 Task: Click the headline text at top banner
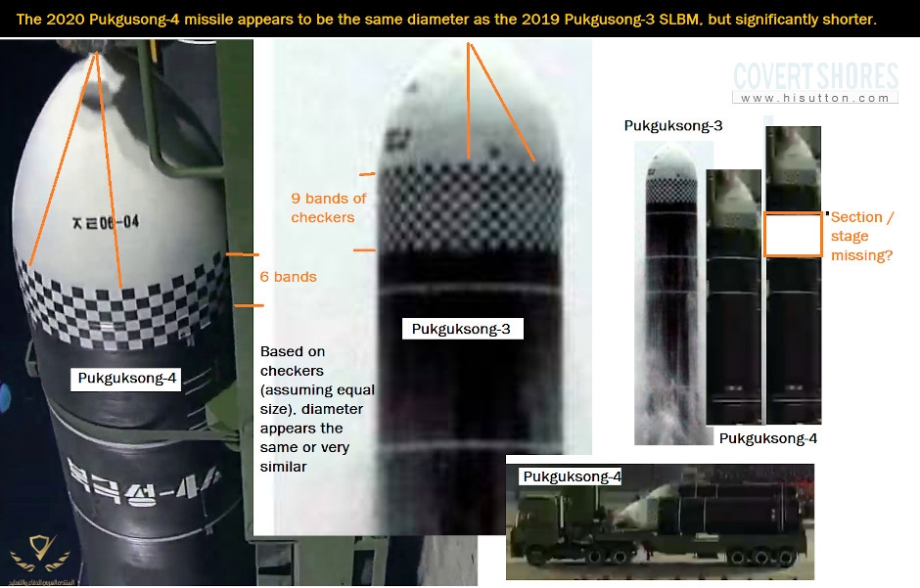[446, 19]
